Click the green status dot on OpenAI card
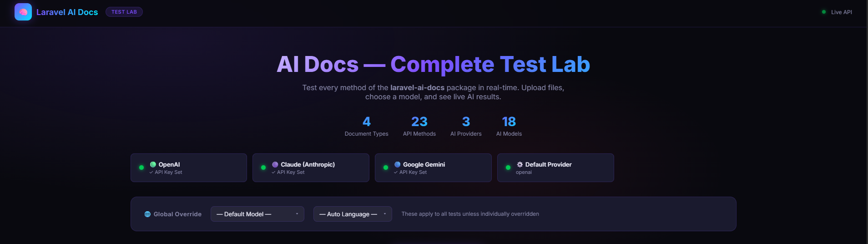 (141, 168)
